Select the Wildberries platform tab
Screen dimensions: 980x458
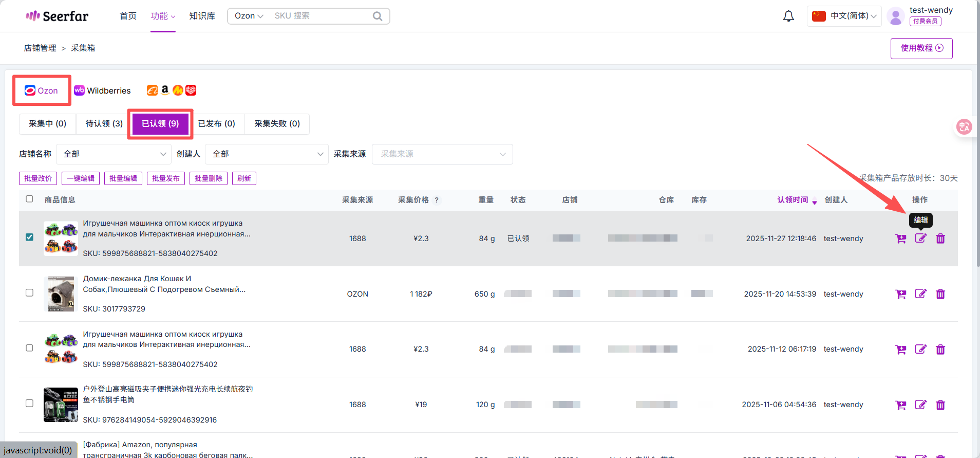click(x=103, y=90)
